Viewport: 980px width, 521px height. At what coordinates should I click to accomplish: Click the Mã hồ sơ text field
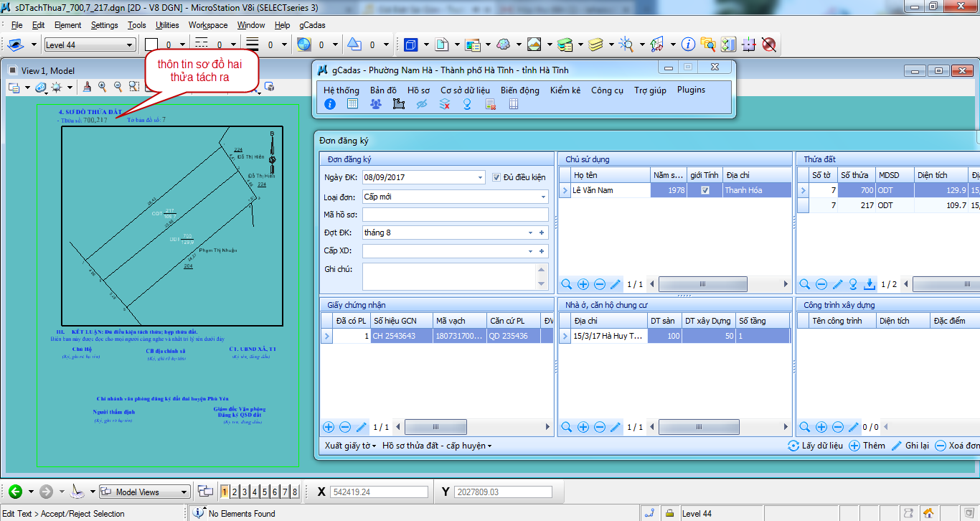point(455,215)
